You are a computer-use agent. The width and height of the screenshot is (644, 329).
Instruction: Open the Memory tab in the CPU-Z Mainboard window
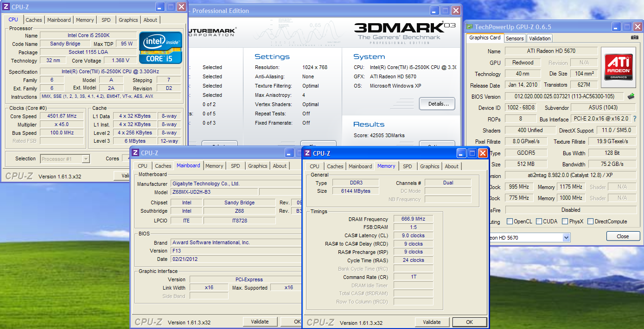pyautogui.click(x=214, y=166)
